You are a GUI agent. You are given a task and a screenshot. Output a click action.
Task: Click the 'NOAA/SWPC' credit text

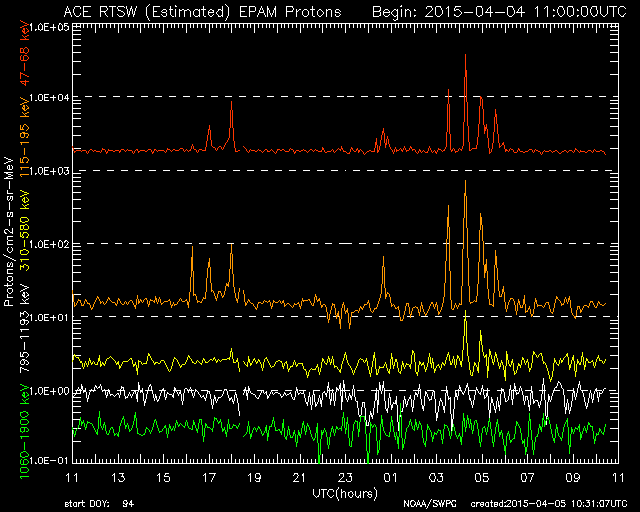click(430, 504)
